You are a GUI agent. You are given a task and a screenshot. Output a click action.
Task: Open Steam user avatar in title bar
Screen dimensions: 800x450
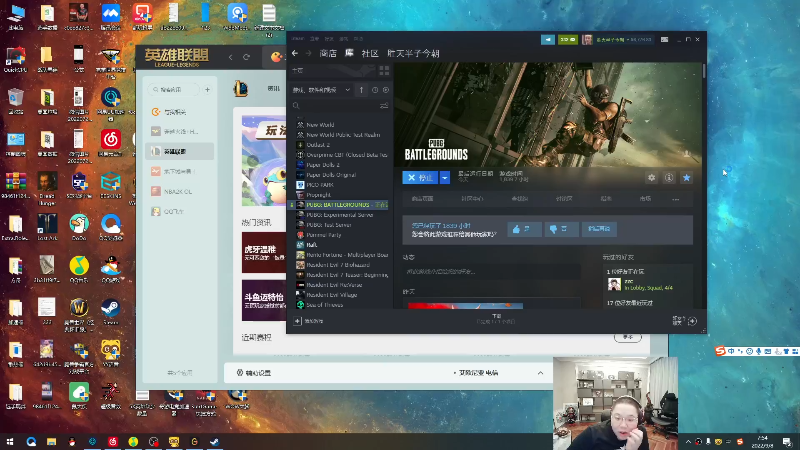(587, 39)
